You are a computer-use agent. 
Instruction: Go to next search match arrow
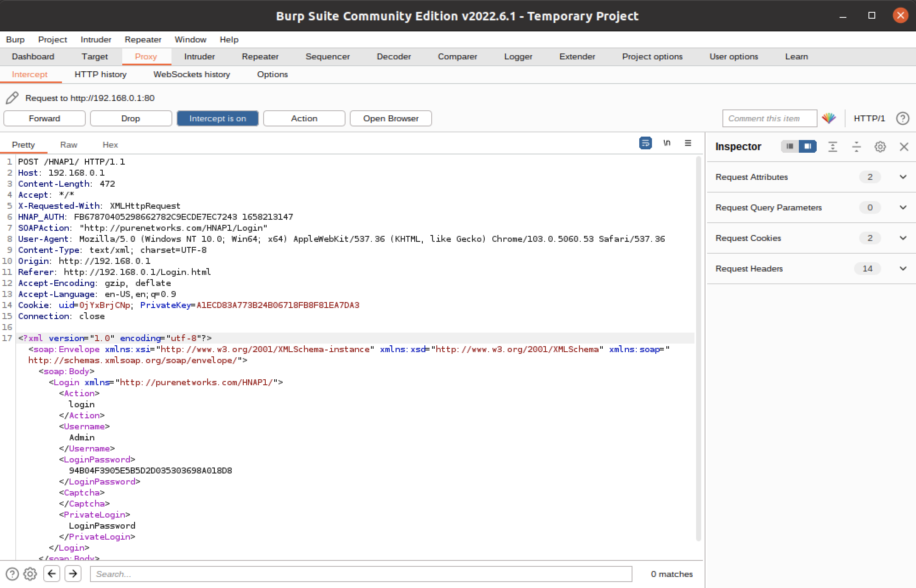[73, 574]
